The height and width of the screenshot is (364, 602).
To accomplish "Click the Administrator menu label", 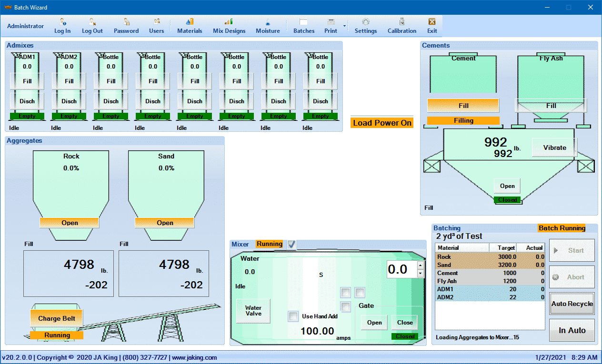I will click(x=25, y=26).
